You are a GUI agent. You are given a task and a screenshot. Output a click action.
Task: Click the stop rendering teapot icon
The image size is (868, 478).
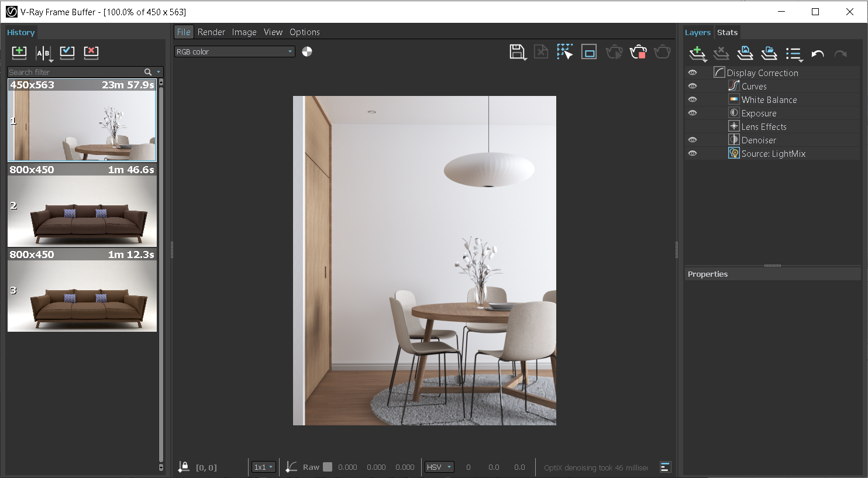click(x=638, y=52)
